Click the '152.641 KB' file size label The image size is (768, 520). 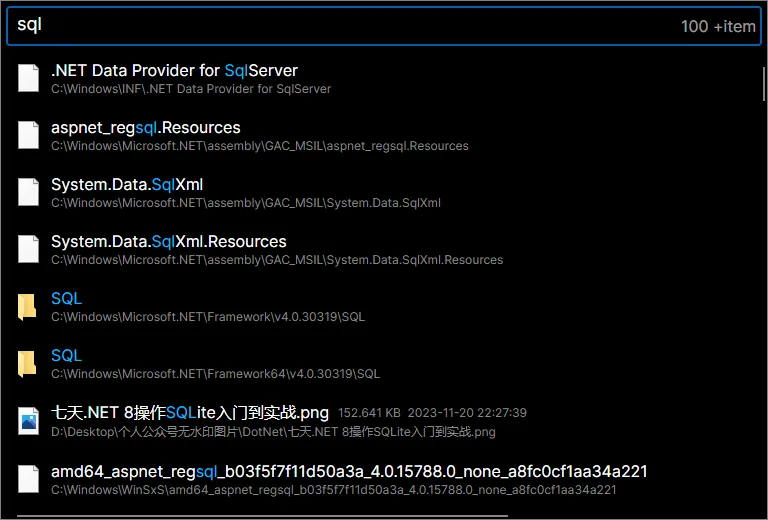pos(369,413)
